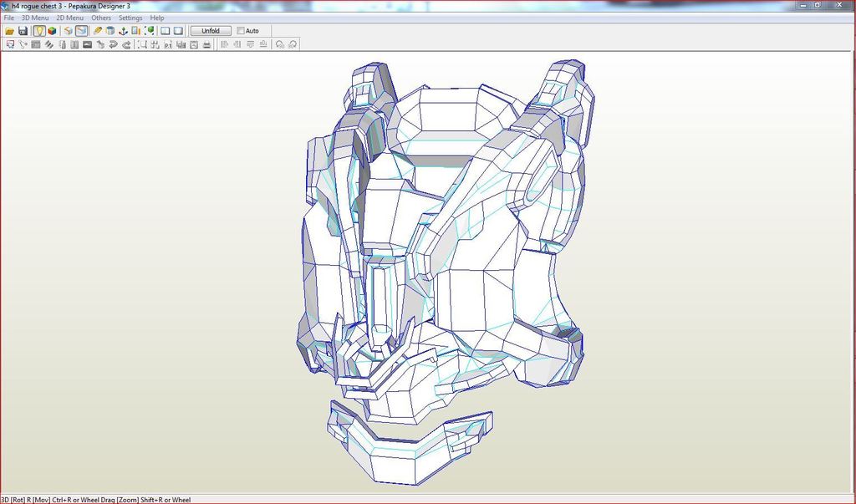Click the Pepakura title bar app icon

coord(6,6)
